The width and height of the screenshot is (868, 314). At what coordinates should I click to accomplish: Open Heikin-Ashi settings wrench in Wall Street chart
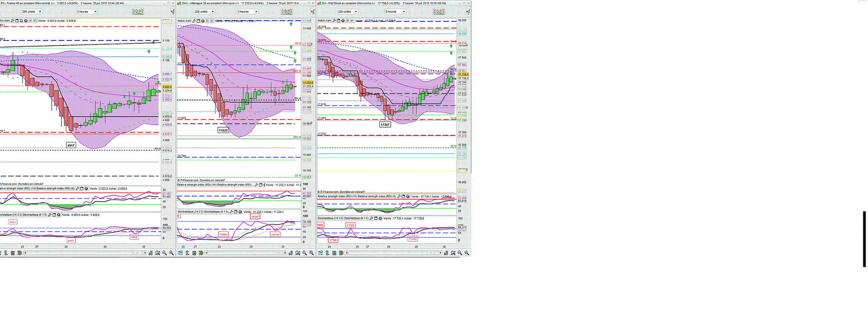334,21
